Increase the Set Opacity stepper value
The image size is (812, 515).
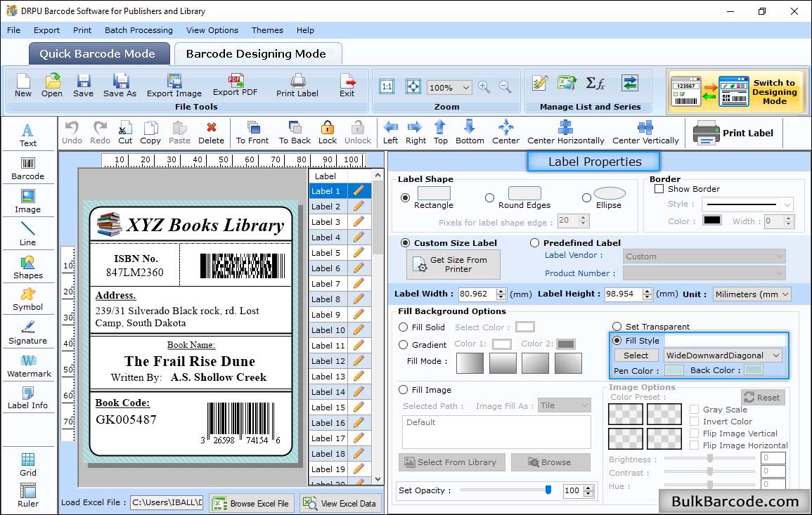(588, 488)
